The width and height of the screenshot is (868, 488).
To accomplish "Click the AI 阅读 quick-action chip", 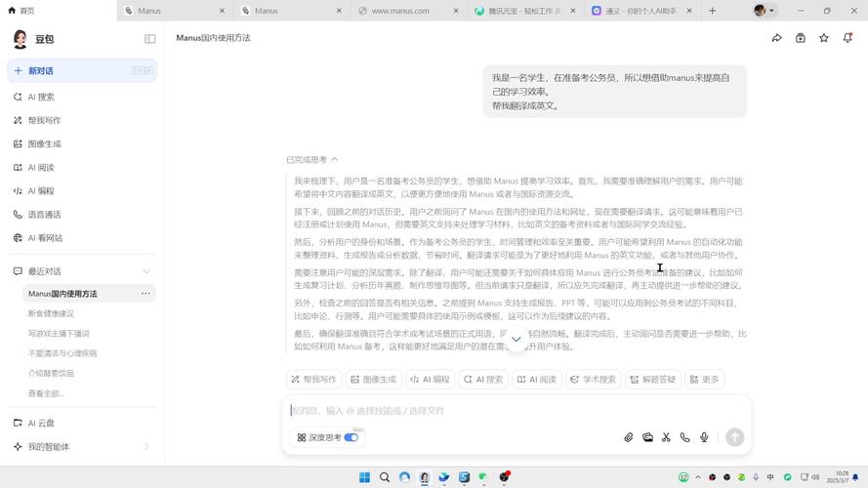I will click(x=536, y=379).
